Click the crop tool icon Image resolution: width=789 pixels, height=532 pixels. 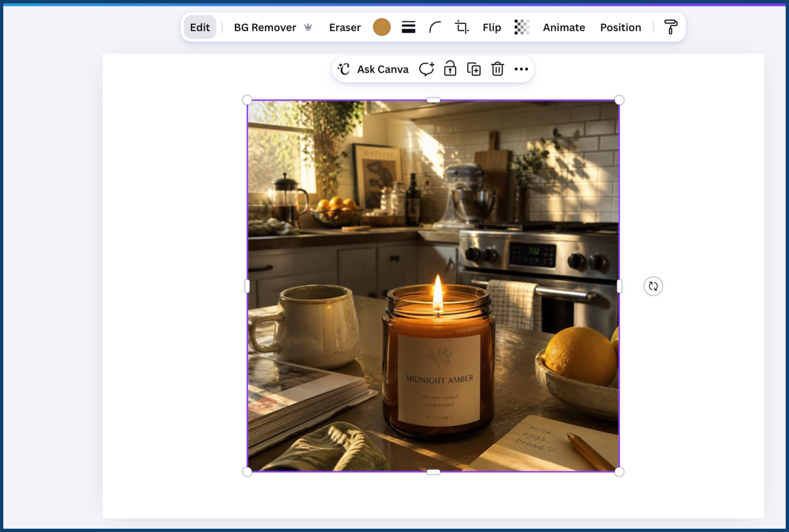(462, 27)
